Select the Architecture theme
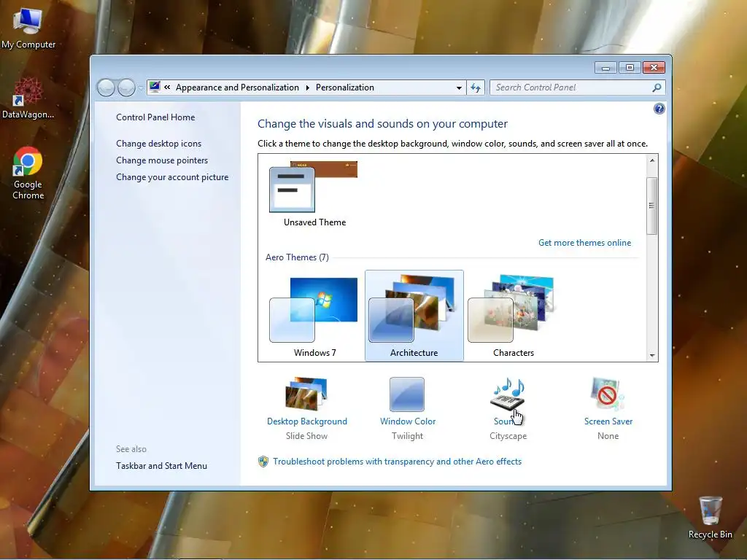 click(414, 315)
